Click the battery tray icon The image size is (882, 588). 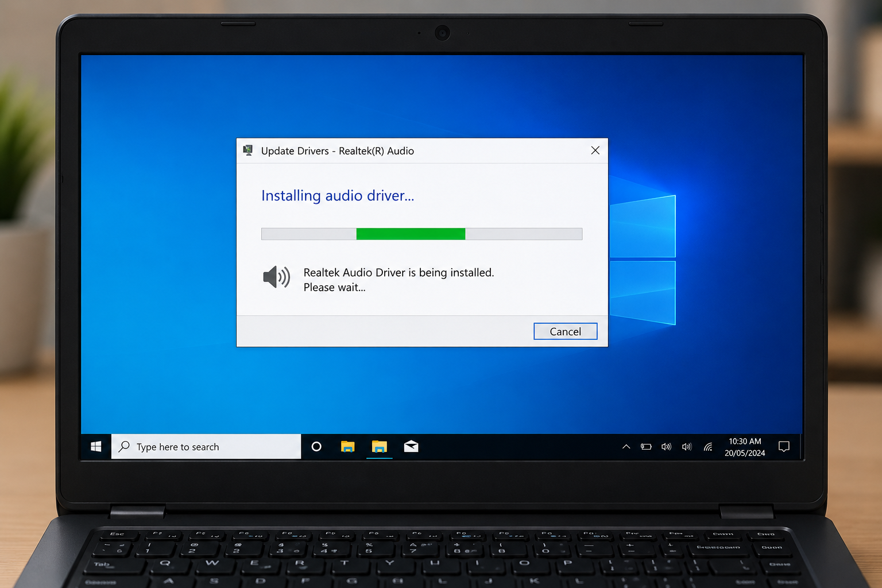[x=646, y=447]
